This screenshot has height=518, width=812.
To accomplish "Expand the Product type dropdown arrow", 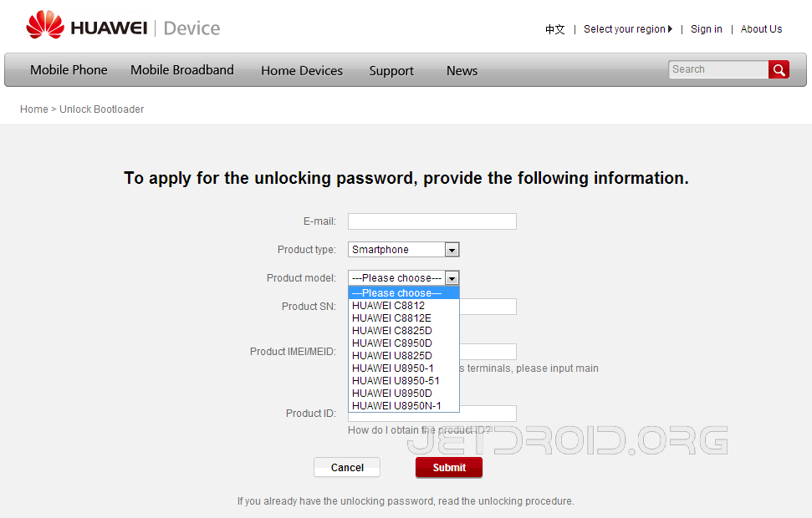I will (x=452, y=250).
